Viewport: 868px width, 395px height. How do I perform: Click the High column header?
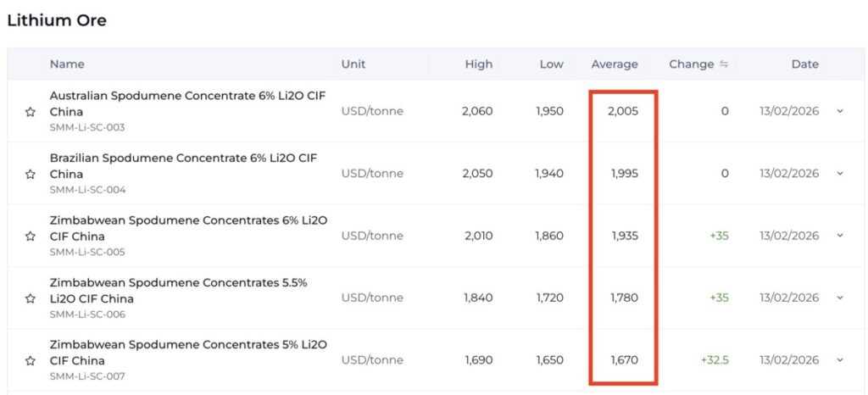478,64
